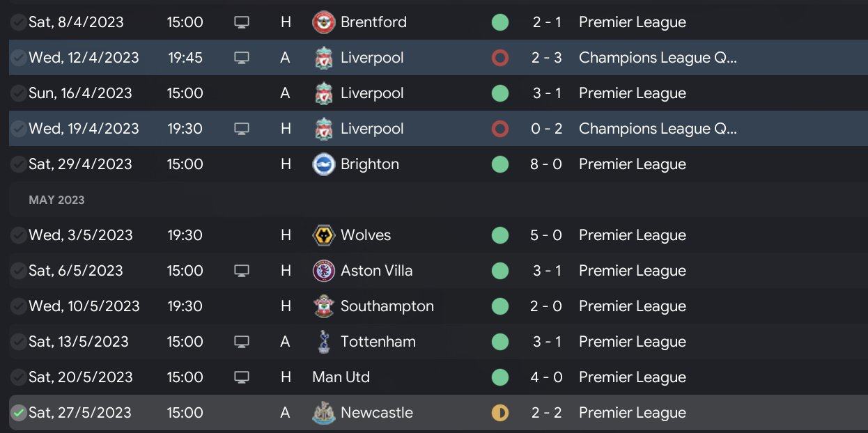This screenshot has height=433, width=868.
Task: Click the TV broadcast icon for Tottenham match
Action: [242, 342]
